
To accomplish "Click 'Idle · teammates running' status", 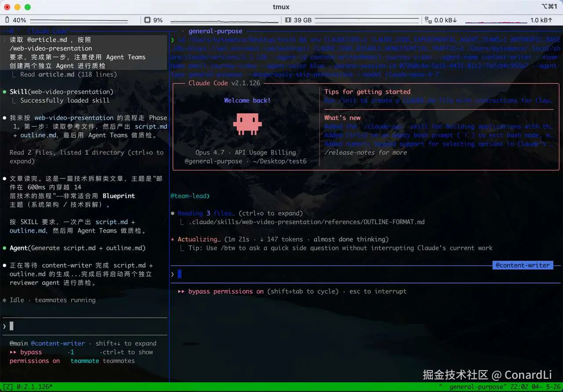I will coord(52,300).
